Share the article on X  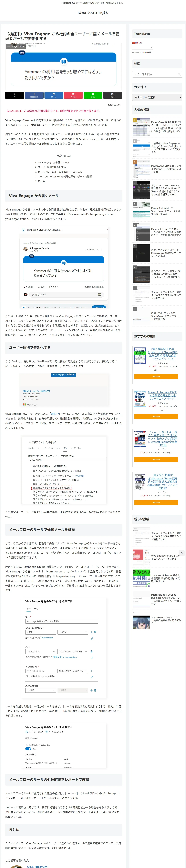[14, 95]
